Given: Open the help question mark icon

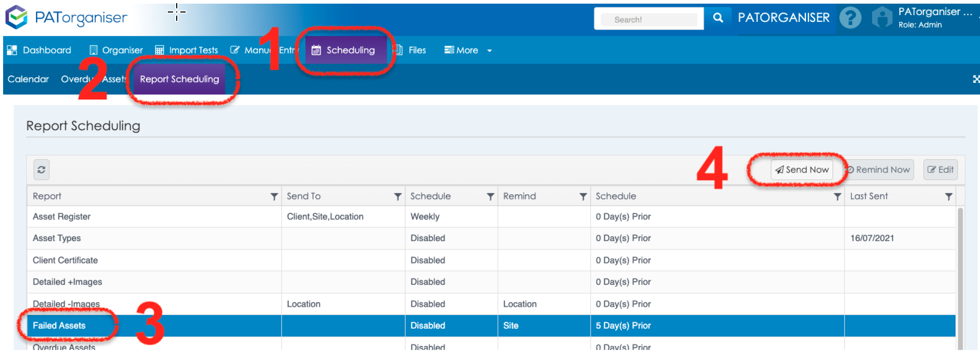Looking at the screenshot, I should [x=850, y=18].
